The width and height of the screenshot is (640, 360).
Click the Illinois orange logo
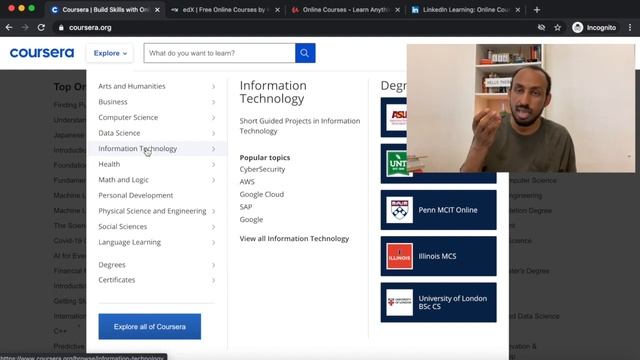399,256
